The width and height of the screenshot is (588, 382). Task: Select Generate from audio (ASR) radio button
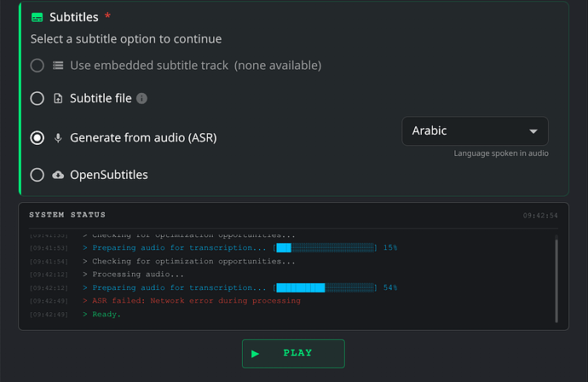point(37,138)
